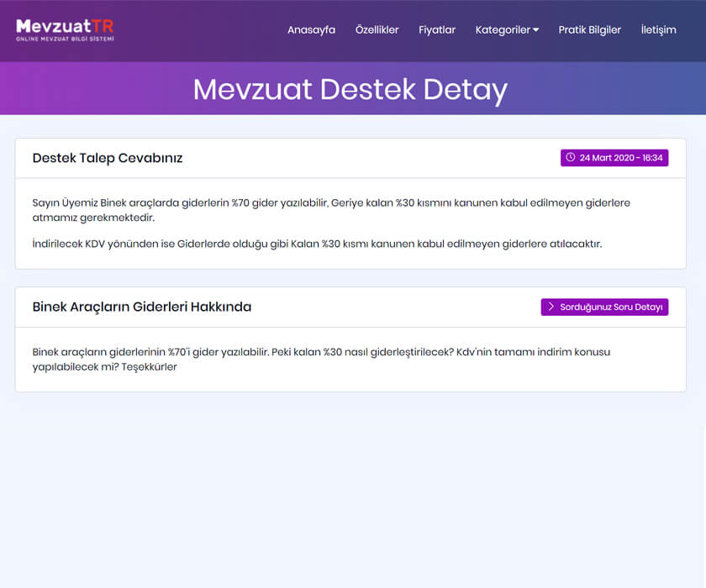Click the 24 Mart 2020 timestamp badge
This screenshot has width=706, height=588.
coord(614,157)
